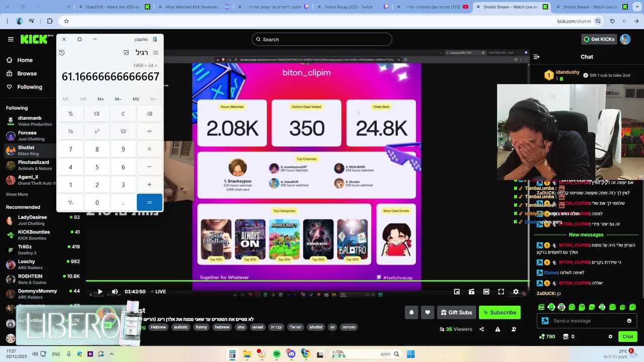Bookmark the page with the star icon
Viewport: 644px width, 362px height.
66,21
